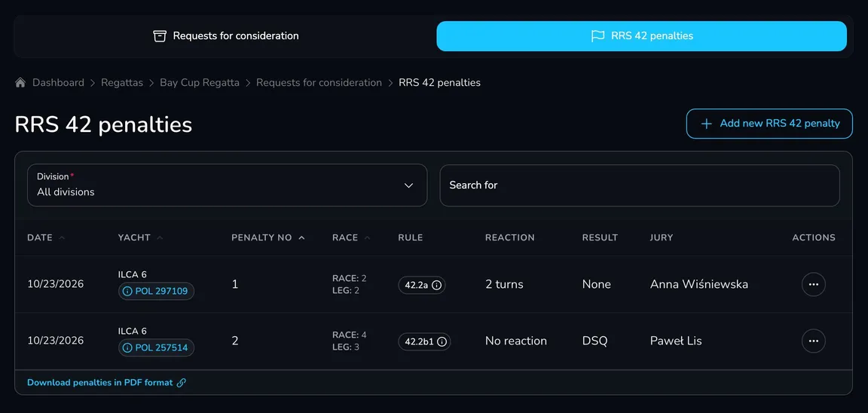Click Reaction column header

pos(510,237)
